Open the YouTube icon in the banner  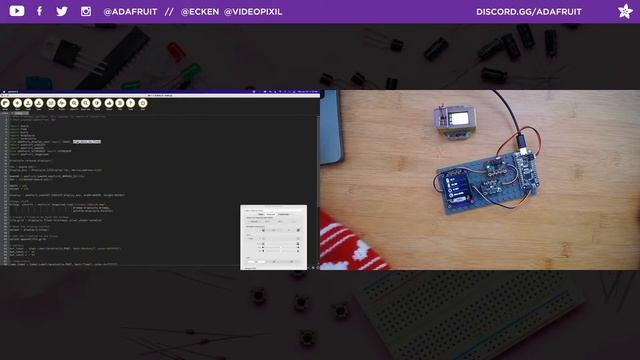17,11
